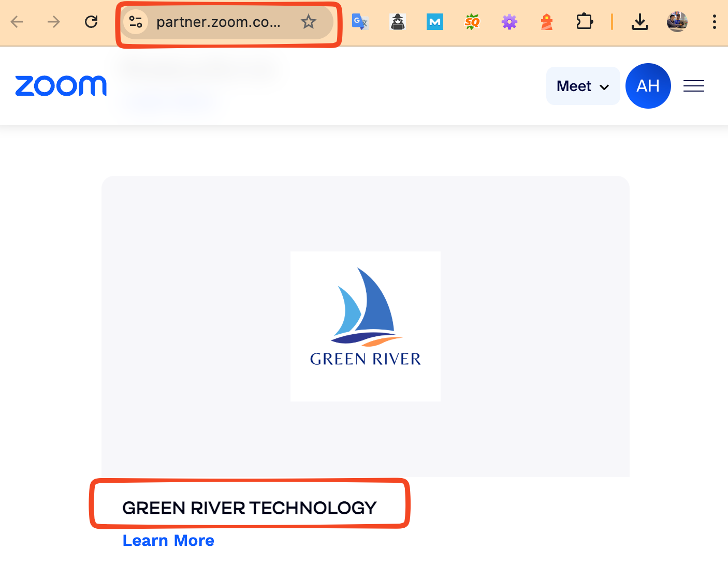Click the incognito spy extension icon
Image resolution: width=728 pixels, height=565 pixels.
click(397, 22)
